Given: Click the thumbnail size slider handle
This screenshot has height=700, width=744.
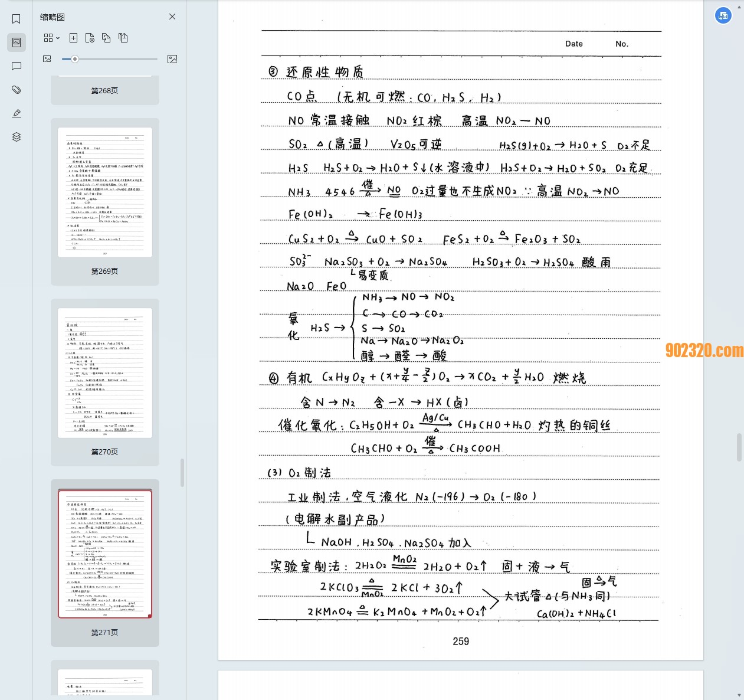Looking at the screenshot, I should (74, 59).
